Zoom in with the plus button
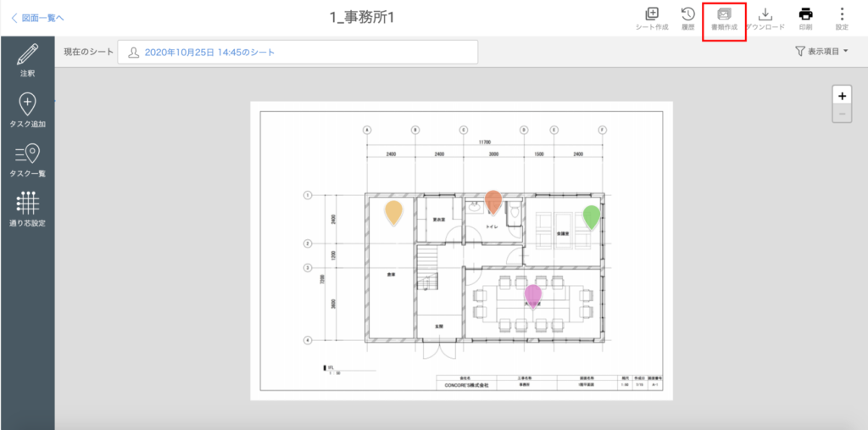The width and height of the screenshot is (868, 430). 842,95
